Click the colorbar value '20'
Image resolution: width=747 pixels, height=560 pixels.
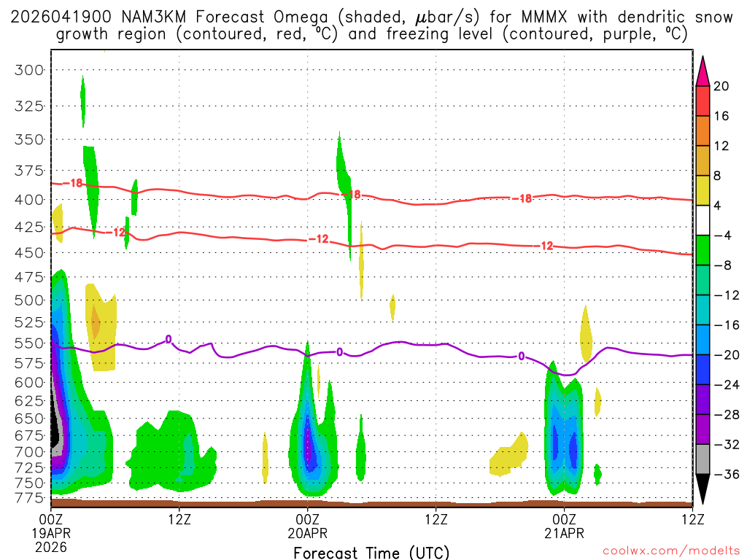tap(721, 86)
